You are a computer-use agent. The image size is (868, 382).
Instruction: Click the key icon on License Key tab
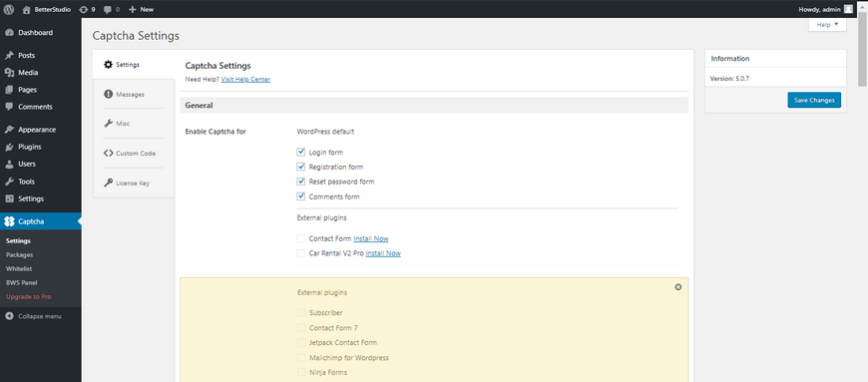click(108, 183)
